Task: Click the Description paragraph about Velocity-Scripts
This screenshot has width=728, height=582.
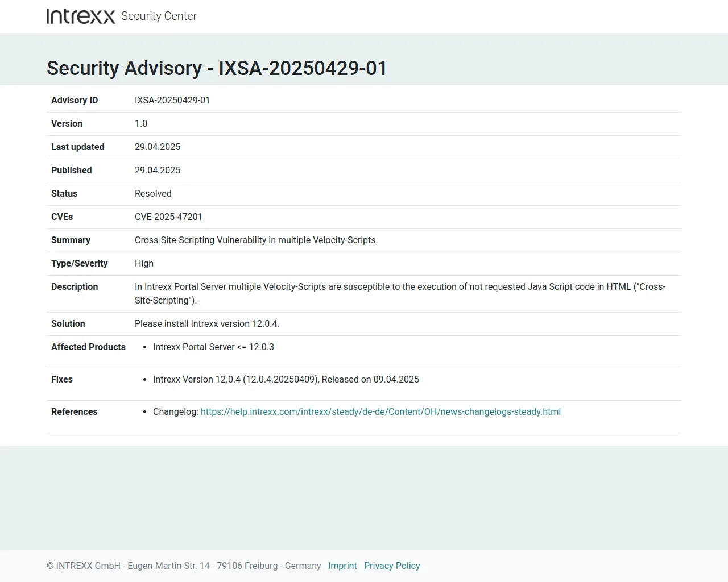Action: pos(400,293)
